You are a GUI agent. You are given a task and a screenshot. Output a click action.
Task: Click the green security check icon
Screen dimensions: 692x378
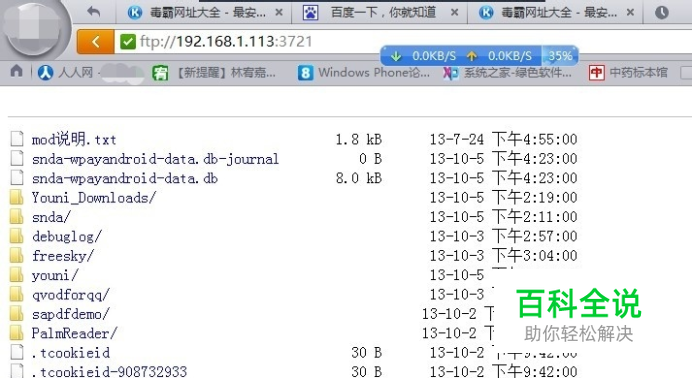coord(128,42)
